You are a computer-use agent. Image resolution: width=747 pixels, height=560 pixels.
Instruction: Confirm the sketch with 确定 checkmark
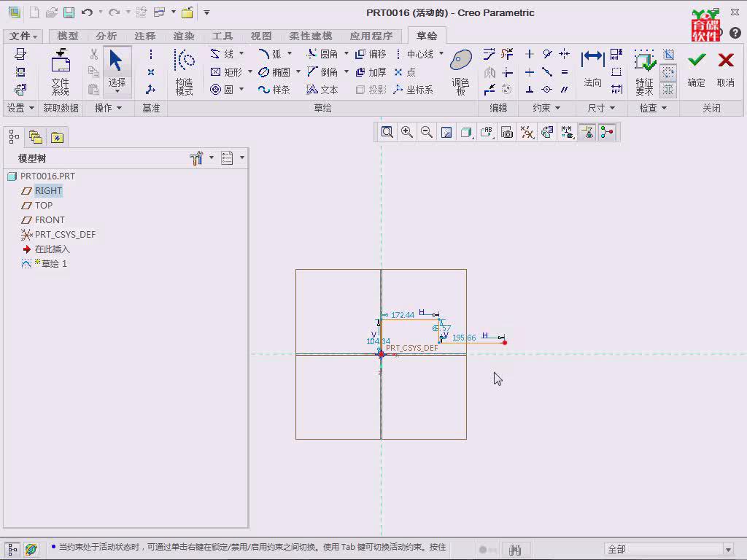coord(696,69)
